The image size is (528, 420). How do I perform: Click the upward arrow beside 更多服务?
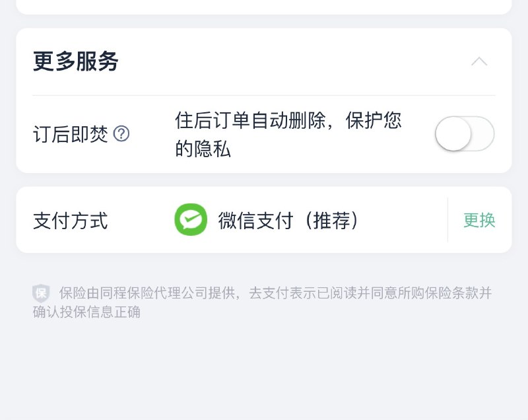(x=478, y=60)
